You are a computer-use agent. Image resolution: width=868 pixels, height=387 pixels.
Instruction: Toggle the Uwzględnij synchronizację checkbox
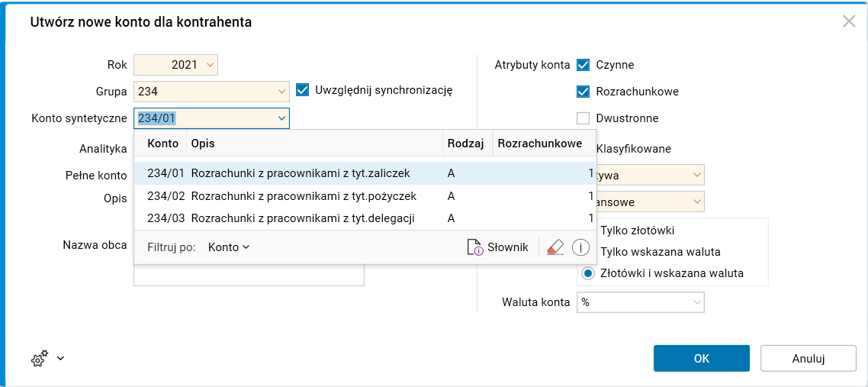(302, 90)
